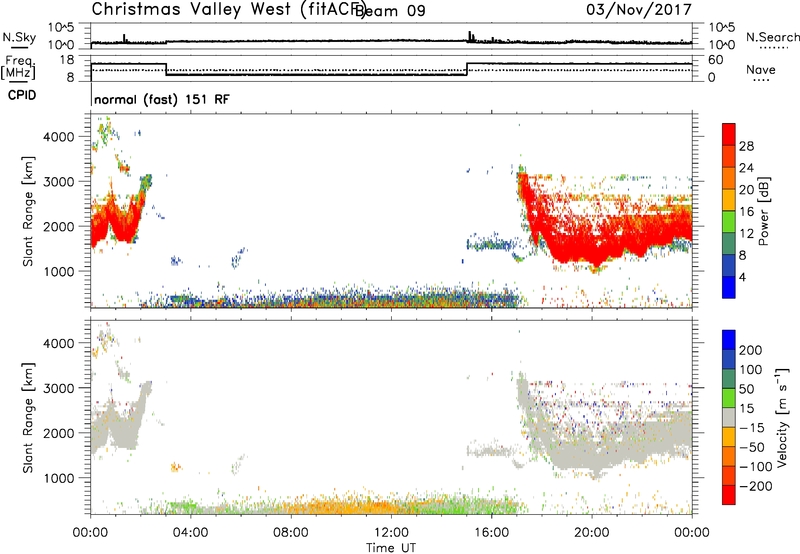Click the '12:00' time axis tick label
Viewport: 800px width, 554px height.
[x=391, y=533]
